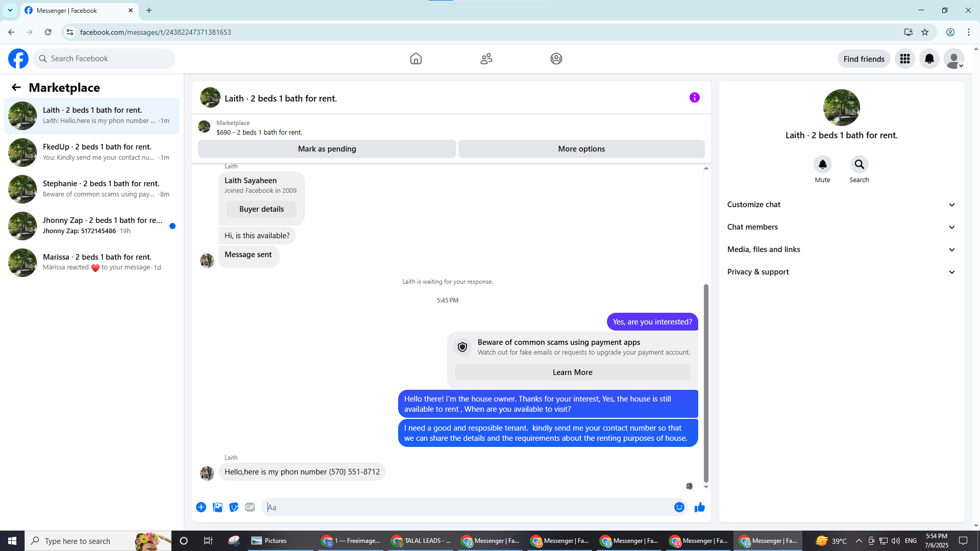Viewport: 980px width, 551px height.
Task: Click the chat scroll up arrow
Action: click(706, 168)
